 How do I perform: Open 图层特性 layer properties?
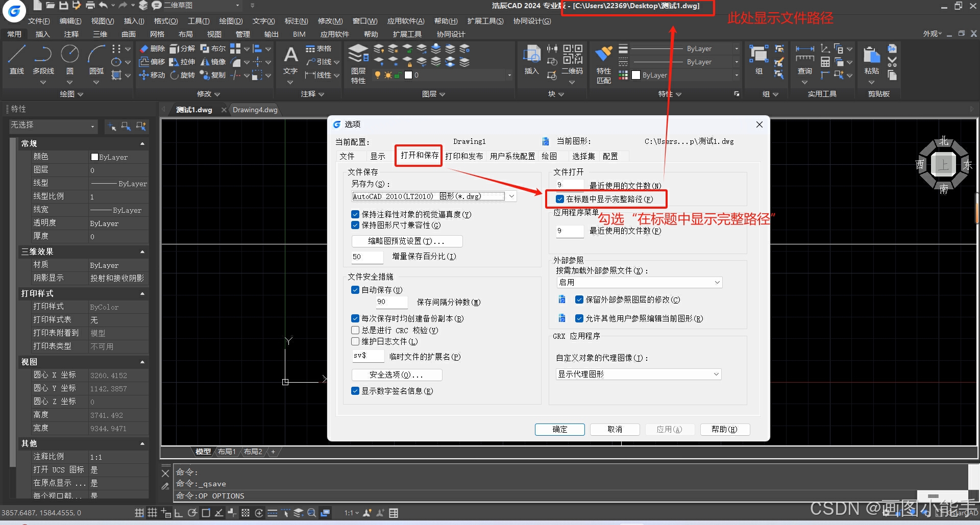[358, 63]
